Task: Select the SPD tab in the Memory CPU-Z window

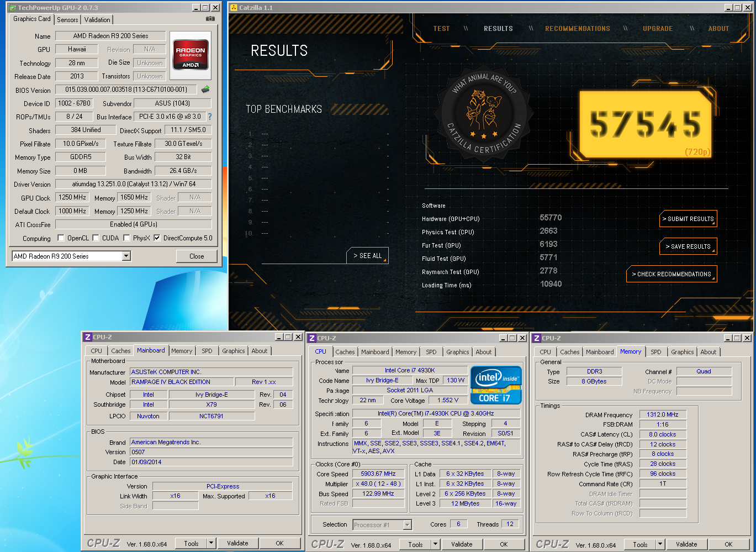Action: [x=656, y=352]
